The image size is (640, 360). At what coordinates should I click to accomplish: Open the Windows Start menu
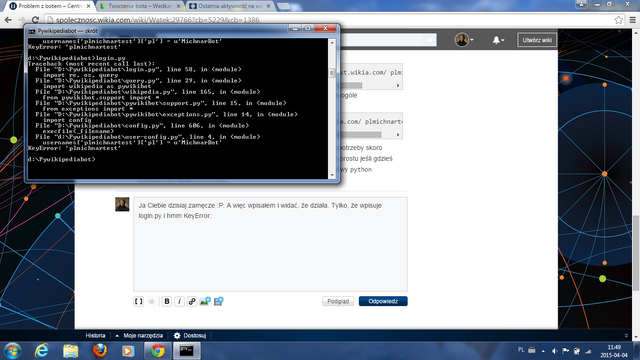pos(13,351)
